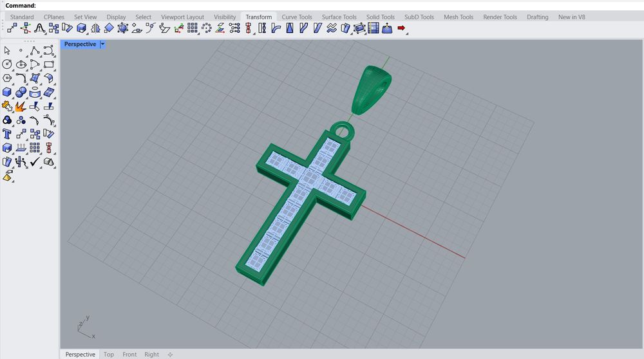Switch to the Front viewport tab
Image resolution: width=644 pixels, height=359 pixels.
point(129,354)
